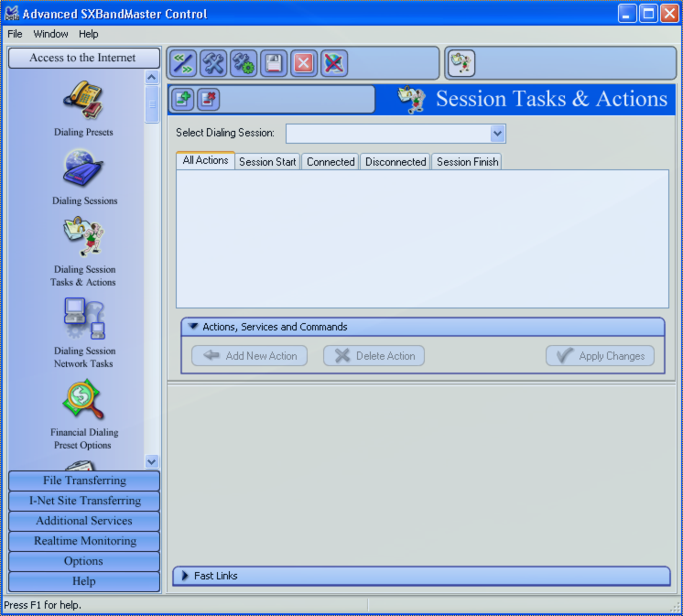Screen dimensions: 683x616
Task: Expand the Help sidebar section
Action: point(84,581)
